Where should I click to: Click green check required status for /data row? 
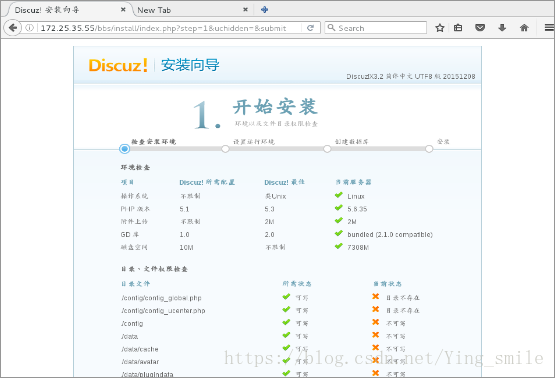tap(286, 335)
